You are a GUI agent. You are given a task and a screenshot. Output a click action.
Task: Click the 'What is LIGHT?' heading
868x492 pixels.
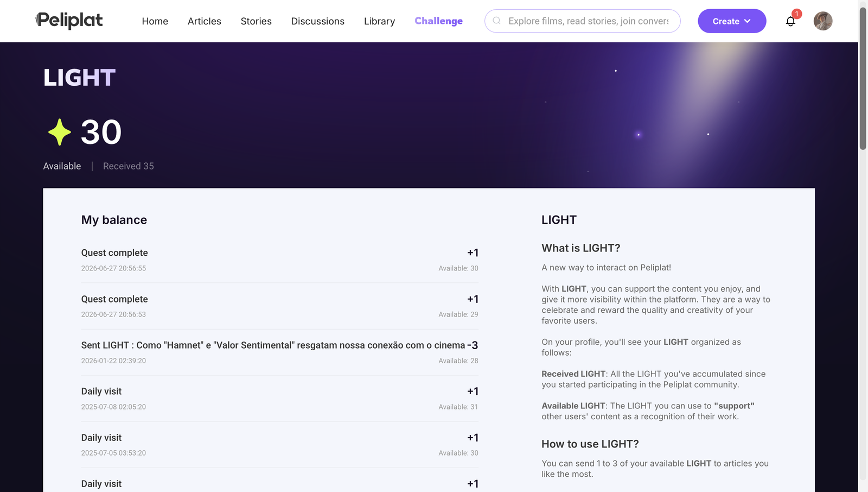(580, 248)
